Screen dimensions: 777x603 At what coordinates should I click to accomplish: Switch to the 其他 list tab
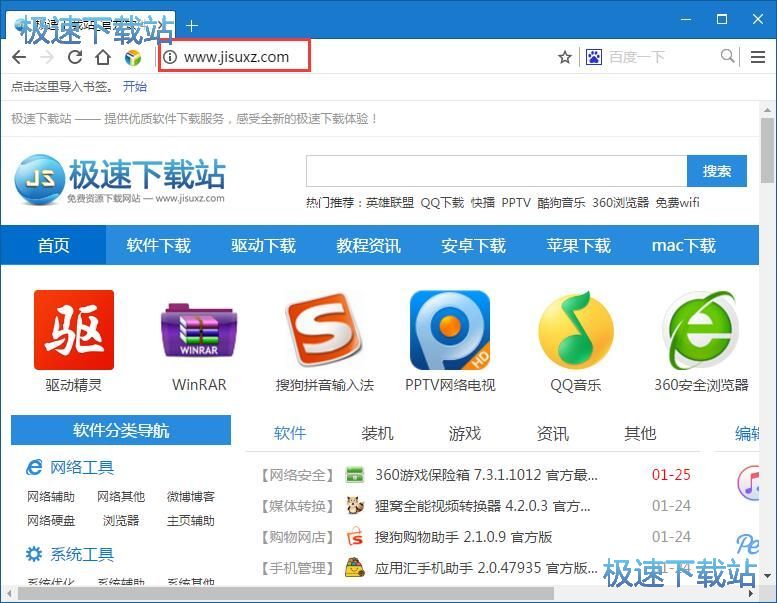point(640,434)
